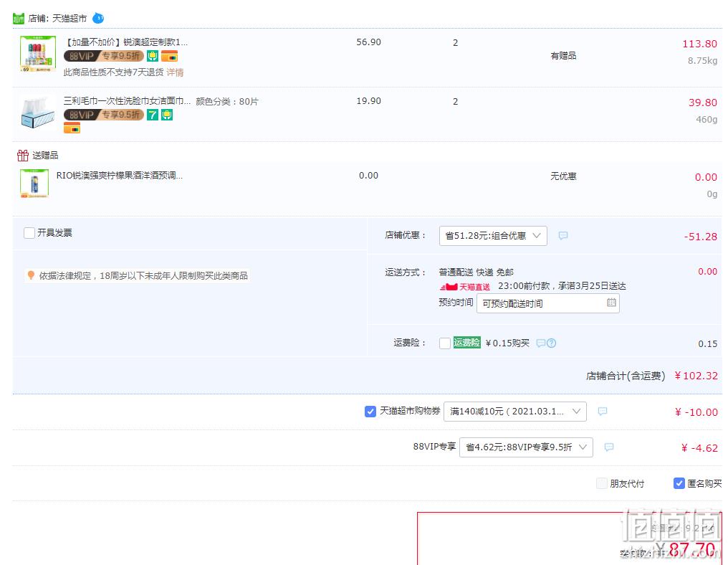Image resolution: width=728 pixels, height=565 pixels.
Task: Click the comment icon next to 店铺优惠 dropdown
Action: click(563, 236)
